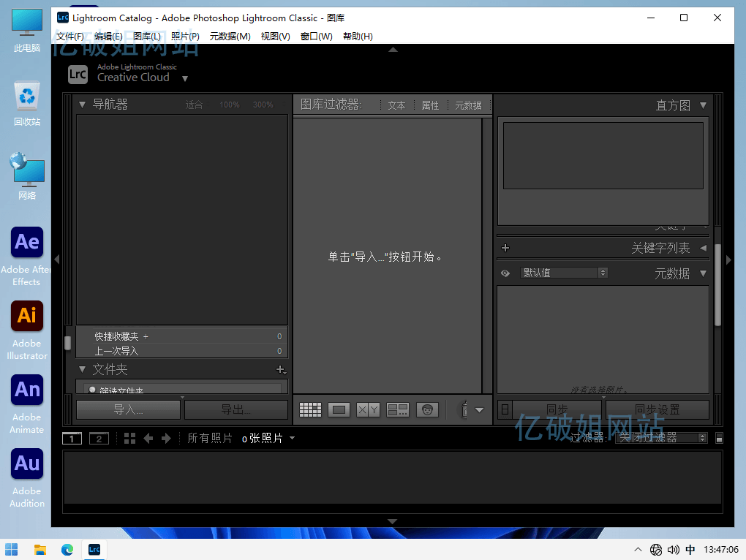Open Adobe Animate desktop icon
Viewport: 746px width, 560px height.
26,404
